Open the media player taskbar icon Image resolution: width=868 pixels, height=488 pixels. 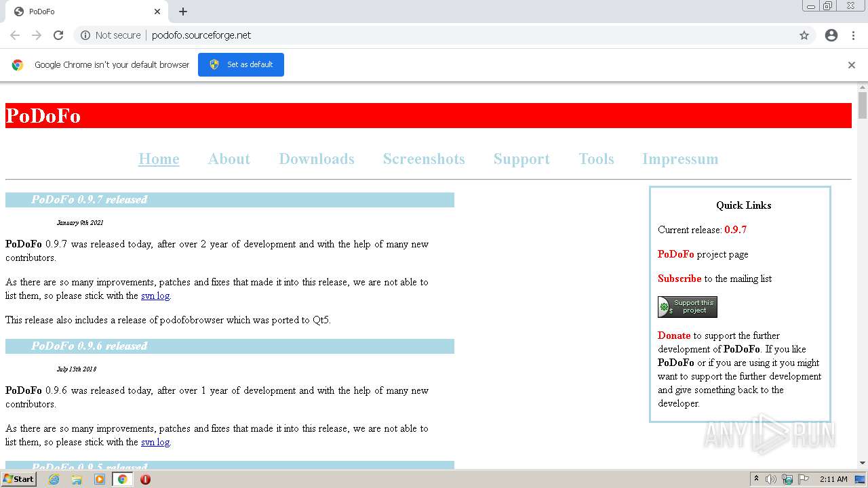[100, 479]
